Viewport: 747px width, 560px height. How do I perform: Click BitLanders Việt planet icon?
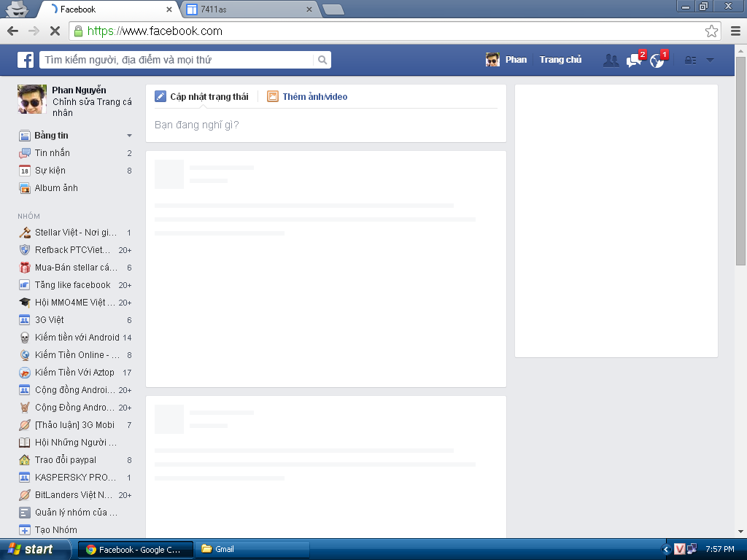[x=25, y=495]
